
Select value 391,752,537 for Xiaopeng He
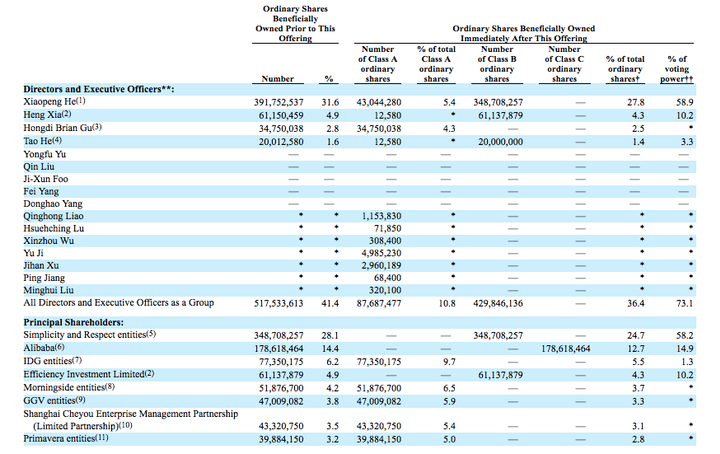point(279,102)
